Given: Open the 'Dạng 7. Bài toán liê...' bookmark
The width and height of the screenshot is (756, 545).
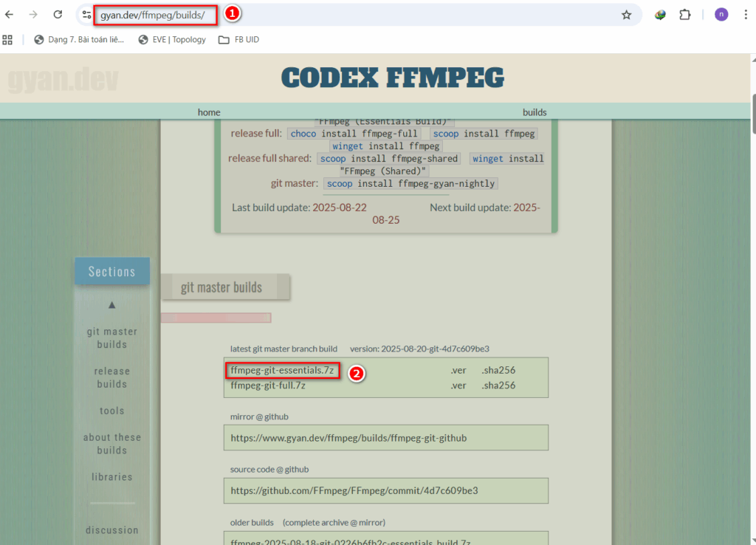Looking at the screenshot, I should [79, 40].
